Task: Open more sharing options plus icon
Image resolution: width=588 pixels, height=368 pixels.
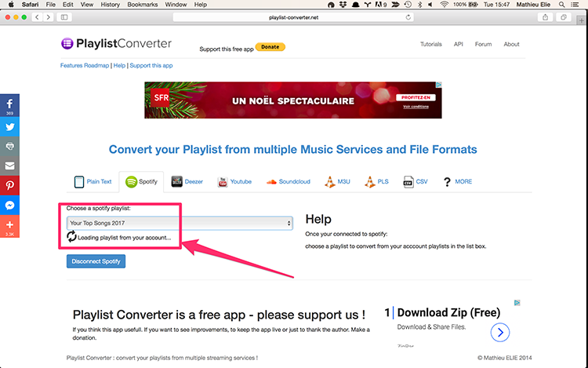Action: 9,226
